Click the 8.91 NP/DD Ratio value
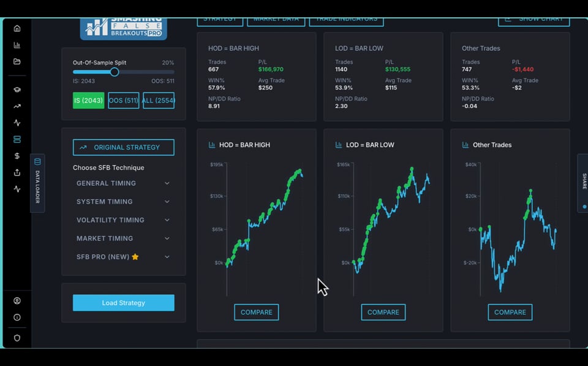The image size is (588, 366). tap(214, 106)
